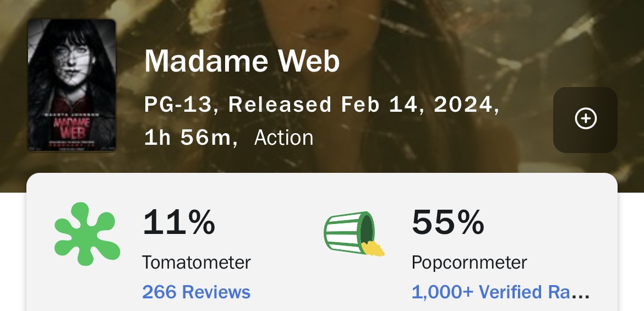Image resolution: width=644 pixels, height=311 pixels.
Task: Tap the Action genre label
Action: tap(283, 138)
